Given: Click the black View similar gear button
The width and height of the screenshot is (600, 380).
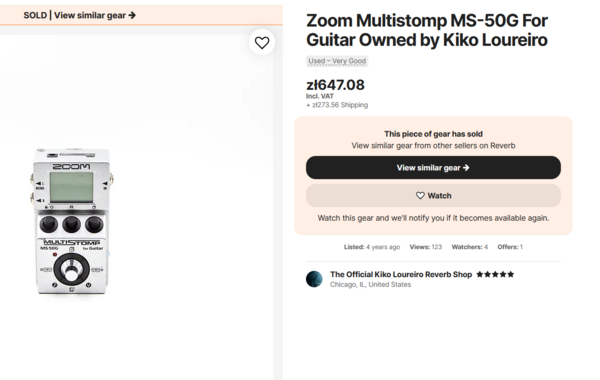Looking at the screenshot, I should pyautogui.click(x=433, y=168).
